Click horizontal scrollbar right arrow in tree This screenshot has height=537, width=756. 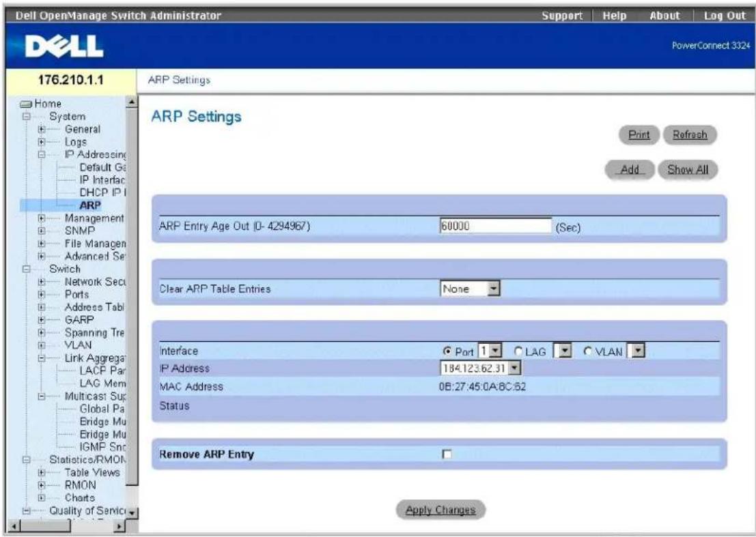click(119, 526)
